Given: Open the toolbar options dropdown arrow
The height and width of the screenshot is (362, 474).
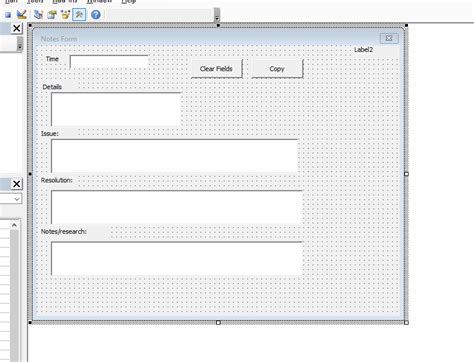Looking at the screenshot, I should pos(217,15).
